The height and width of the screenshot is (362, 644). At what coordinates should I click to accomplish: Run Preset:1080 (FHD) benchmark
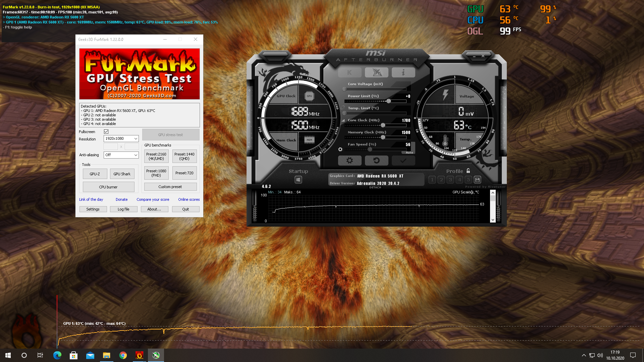point(156,173)
